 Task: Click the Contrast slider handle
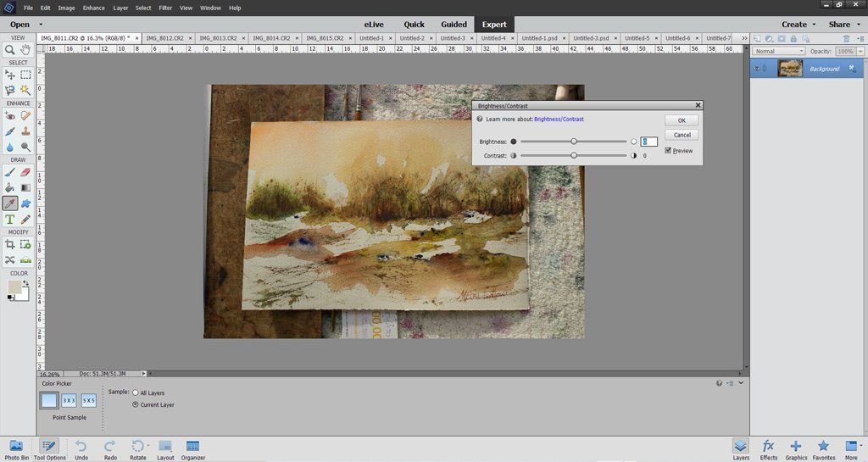[x=574, y=156]
